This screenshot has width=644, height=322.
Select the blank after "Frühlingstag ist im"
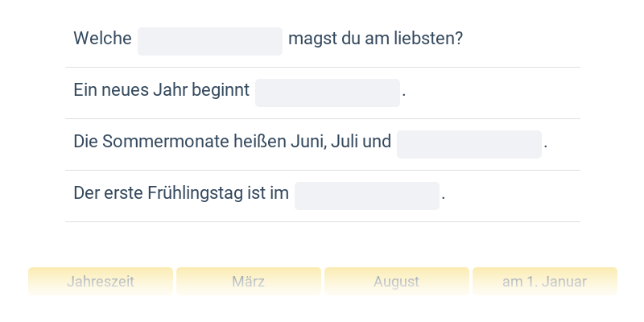click(367, 196)
